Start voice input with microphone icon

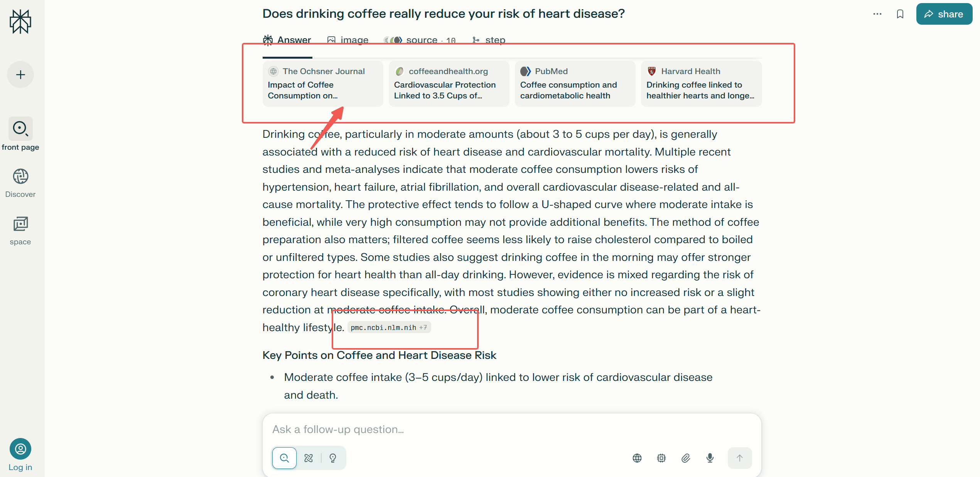coord(710,458)
